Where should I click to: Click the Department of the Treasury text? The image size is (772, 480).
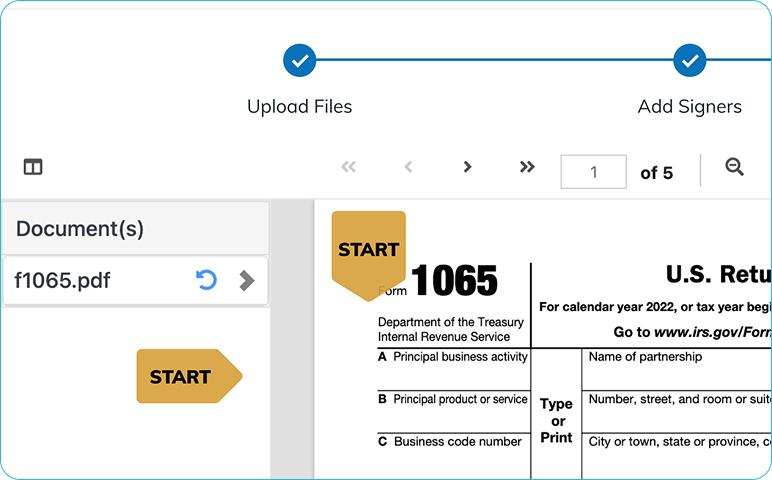(x=450, y=322)
